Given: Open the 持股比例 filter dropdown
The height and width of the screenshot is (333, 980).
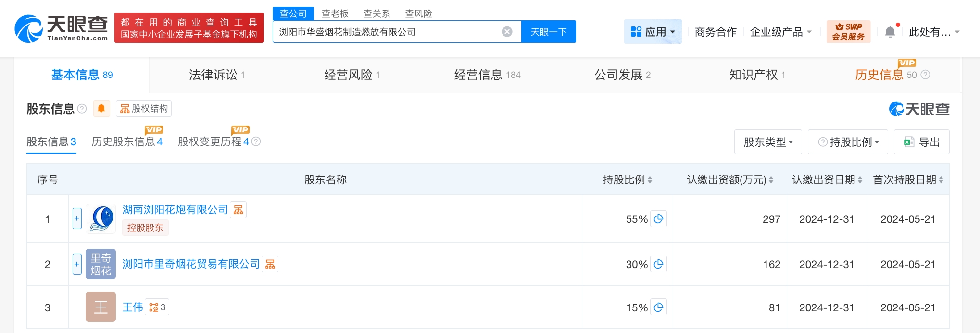Looking at the screenshot, I should tap(848, 142).
